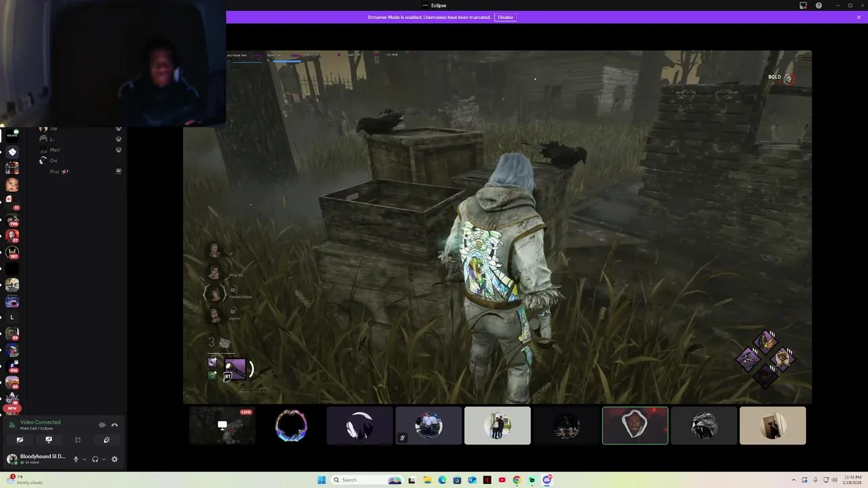
Task: Open YouTube icon in the taskbar
Action: pyautogui.click(x=502, y=480)
